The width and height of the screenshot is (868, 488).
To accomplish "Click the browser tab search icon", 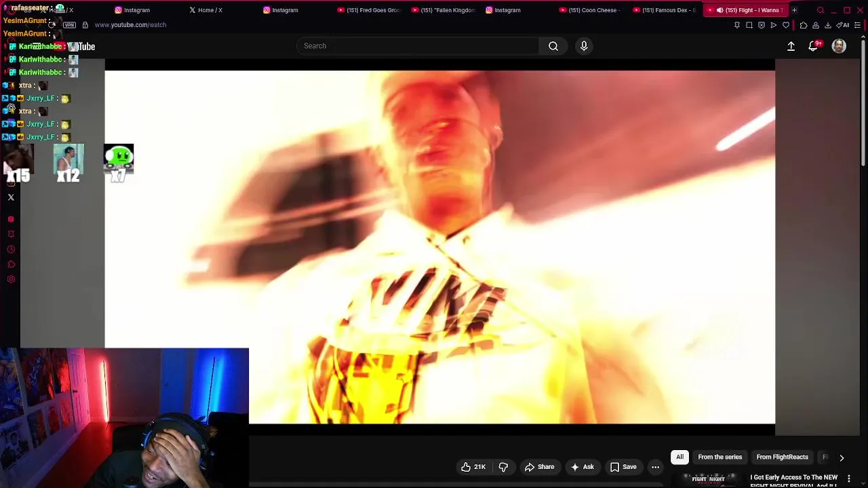I will click(821, 10).
